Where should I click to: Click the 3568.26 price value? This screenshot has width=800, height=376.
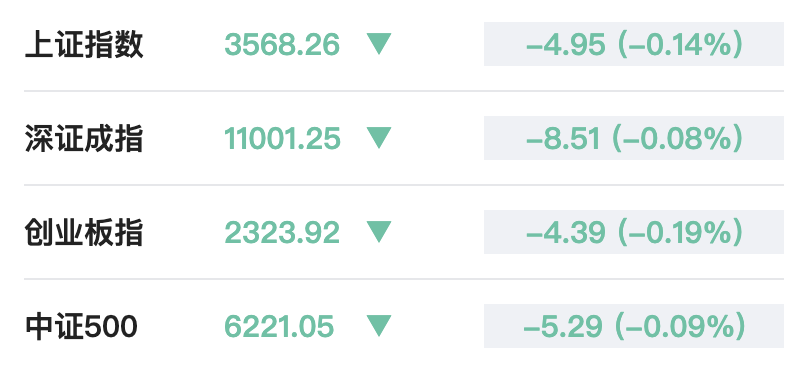tap(282, 44)
